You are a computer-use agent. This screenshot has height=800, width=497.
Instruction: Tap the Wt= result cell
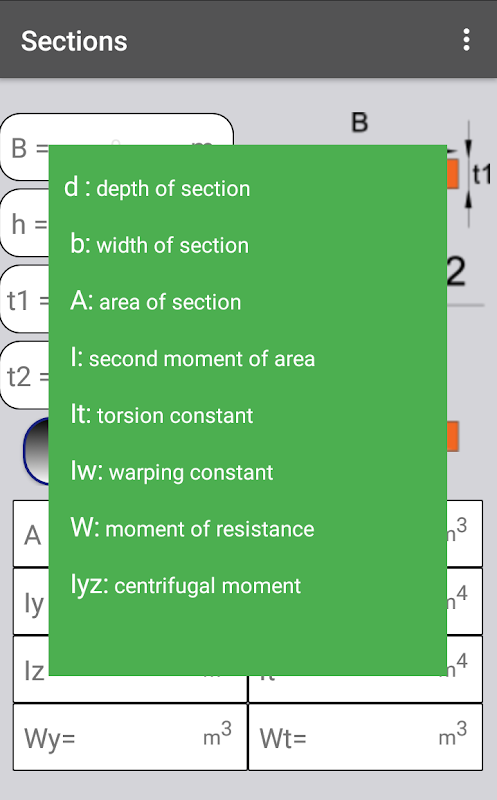(x=365, y=737)
